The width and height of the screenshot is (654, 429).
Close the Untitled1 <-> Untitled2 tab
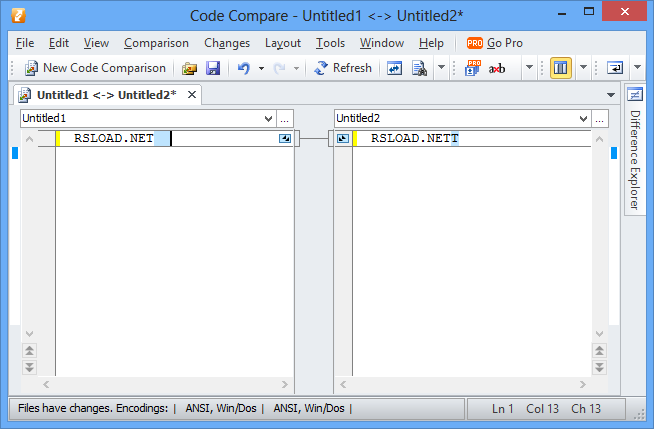coord(192,95)
